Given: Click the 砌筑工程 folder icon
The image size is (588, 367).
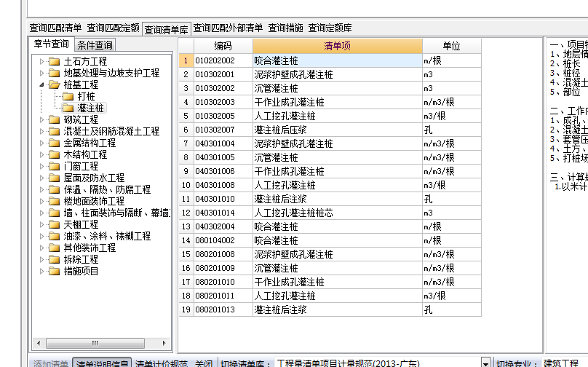Looking at the screenshot, I should coord(54,119).
